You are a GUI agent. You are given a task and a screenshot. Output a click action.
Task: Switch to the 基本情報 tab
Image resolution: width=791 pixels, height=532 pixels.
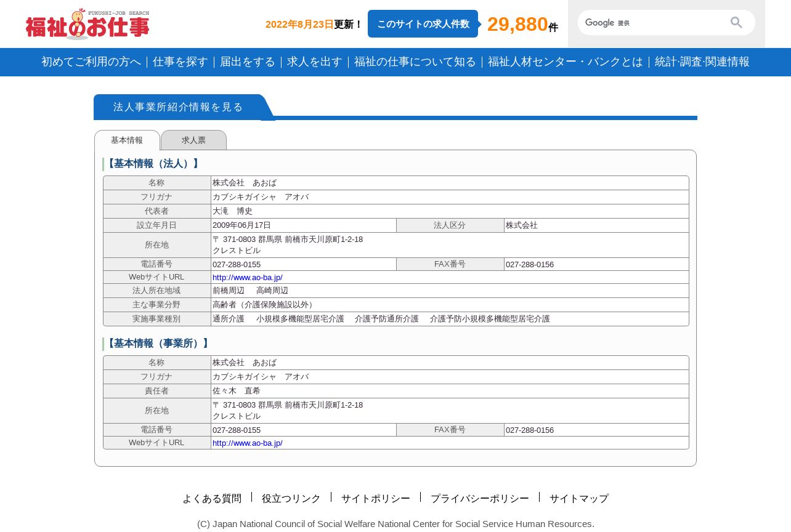[127, 140]
